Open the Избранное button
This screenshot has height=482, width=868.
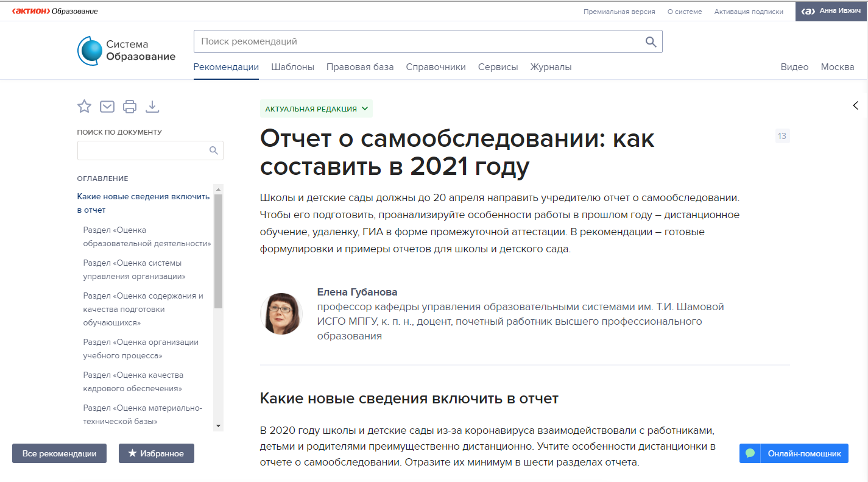tap(156, 453)
